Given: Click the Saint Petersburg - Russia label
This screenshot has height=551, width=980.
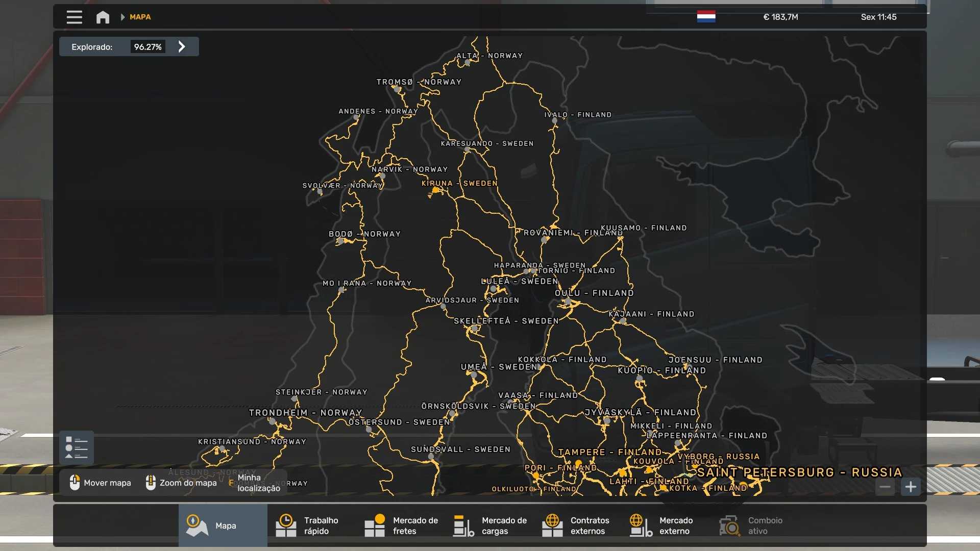Looking at the screenshot, I should tap(799, 472).
